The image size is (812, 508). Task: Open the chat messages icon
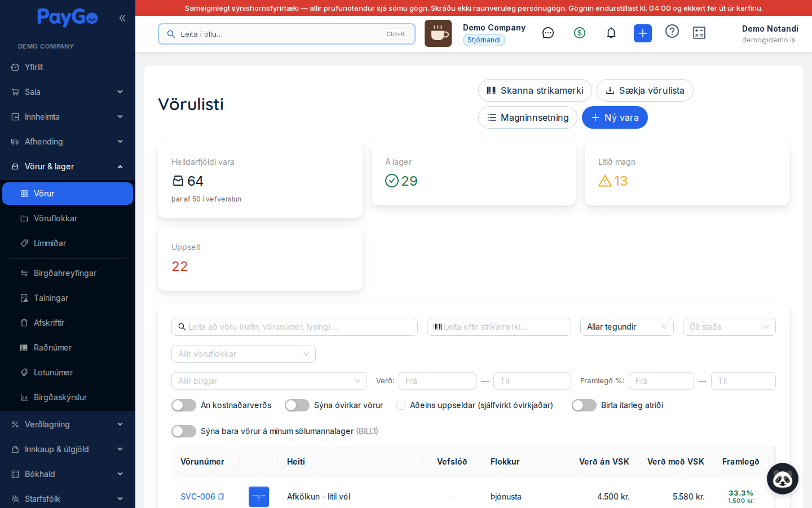(x=548, y=33)
